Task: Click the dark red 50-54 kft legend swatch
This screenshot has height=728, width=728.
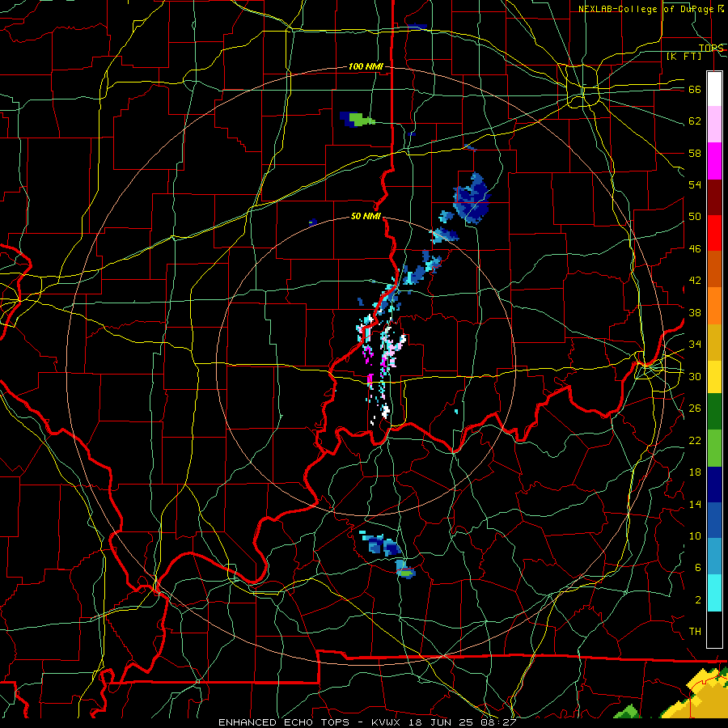Action: [x=714, y=197]
